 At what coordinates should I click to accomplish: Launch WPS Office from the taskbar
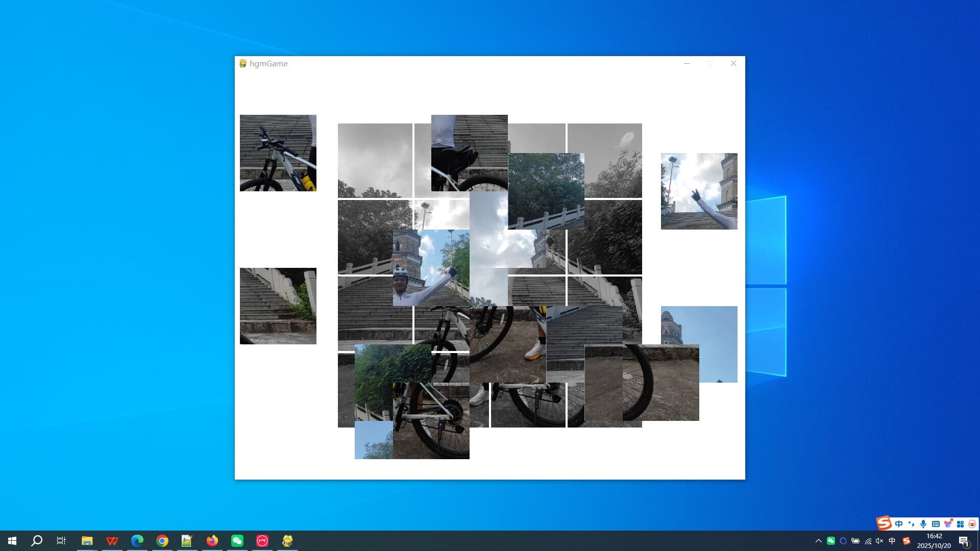pyautogui.click(x=112, y=541)
